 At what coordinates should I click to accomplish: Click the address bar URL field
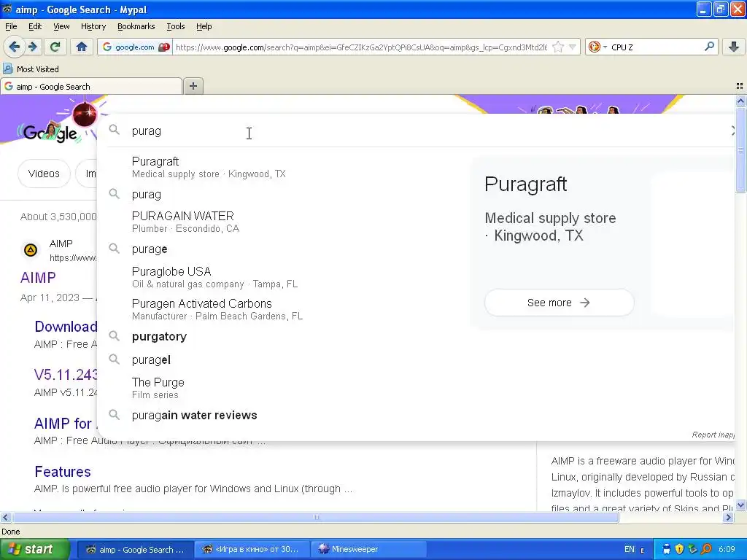click(x=362, y=47)
